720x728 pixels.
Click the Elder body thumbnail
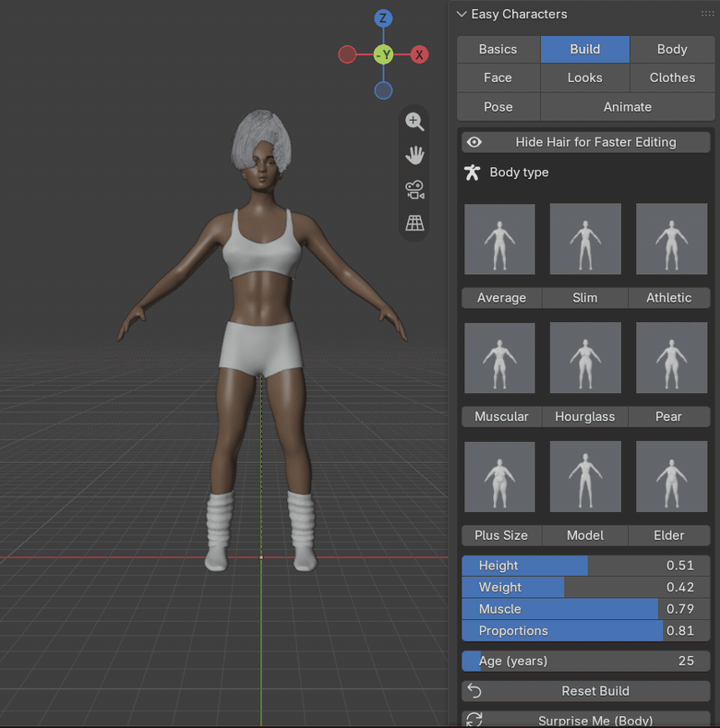(671, 477)
